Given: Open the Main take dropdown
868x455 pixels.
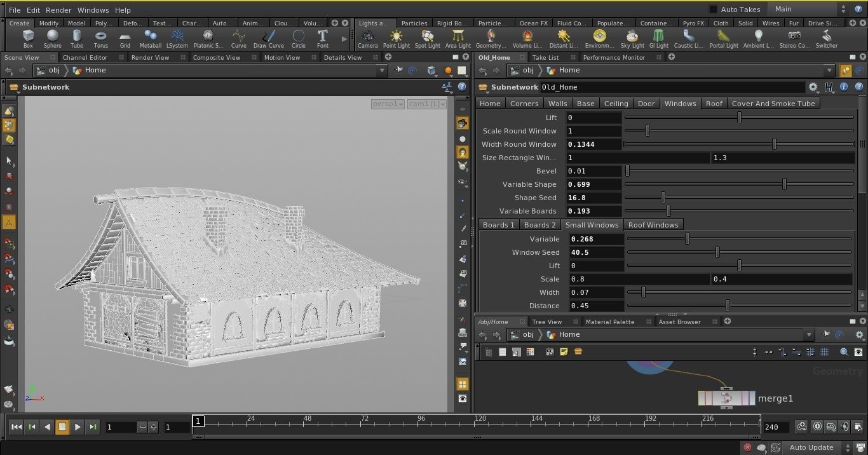Looking at the screenshot, I should pos(809,9).
